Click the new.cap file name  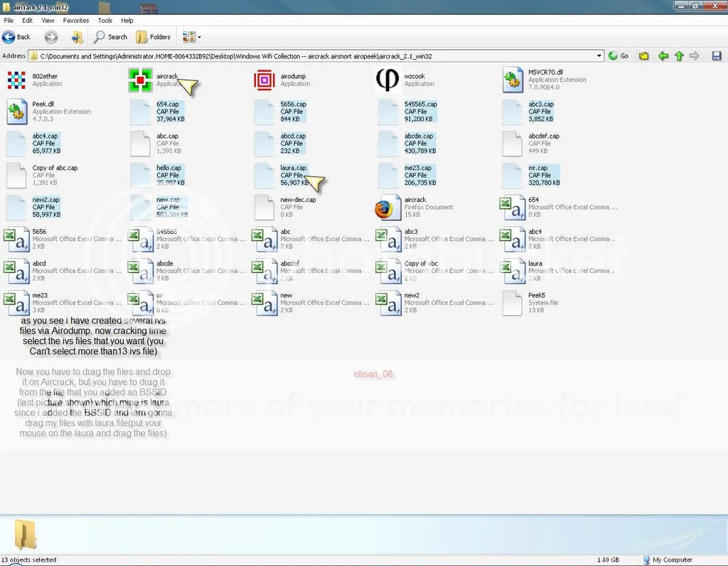pos(168,200)
